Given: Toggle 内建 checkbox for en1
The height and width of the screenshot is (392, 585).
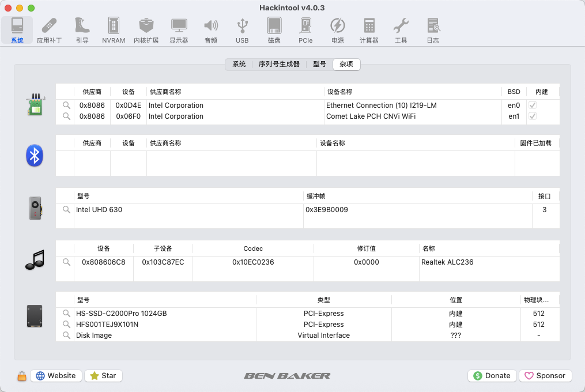Looking at the screenshot, I should point(533,116).
